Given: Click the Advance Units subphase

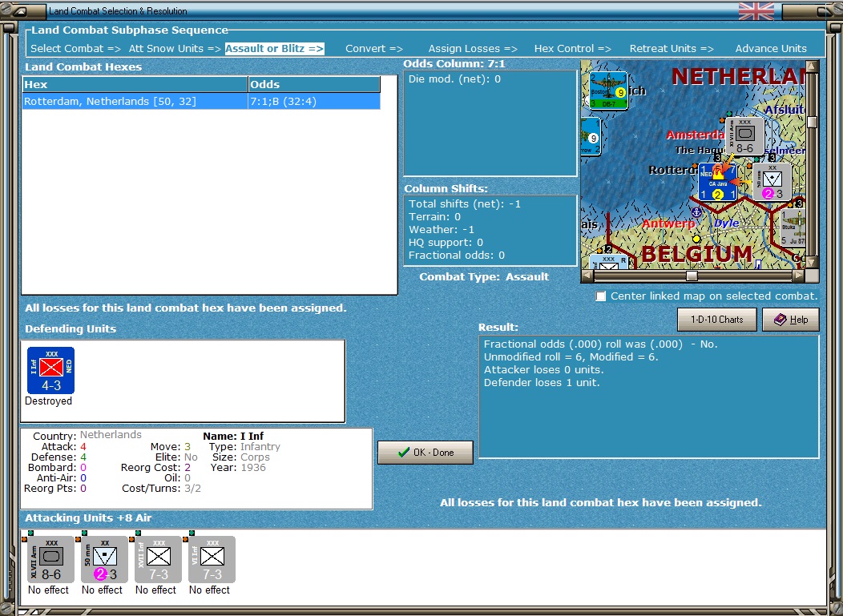Looking at the screenshot, I should click(x=771, y=48).
